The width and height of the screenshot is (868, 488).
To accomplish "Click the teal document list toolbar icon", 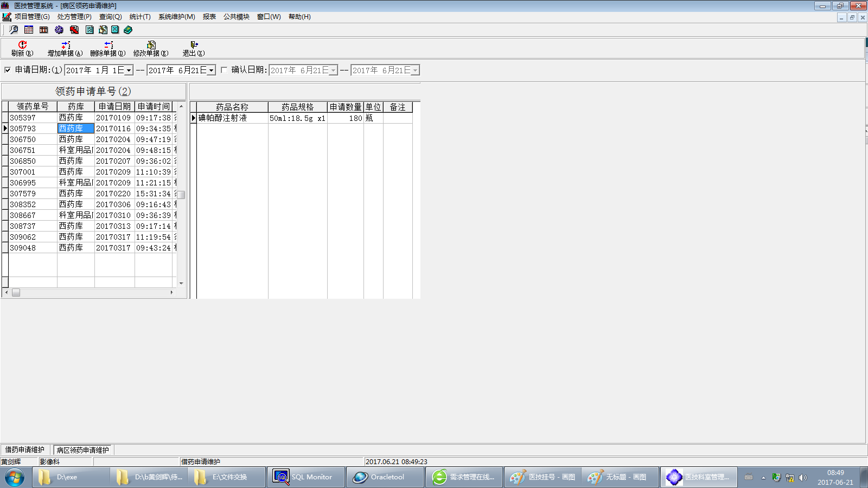I will 90,30.
